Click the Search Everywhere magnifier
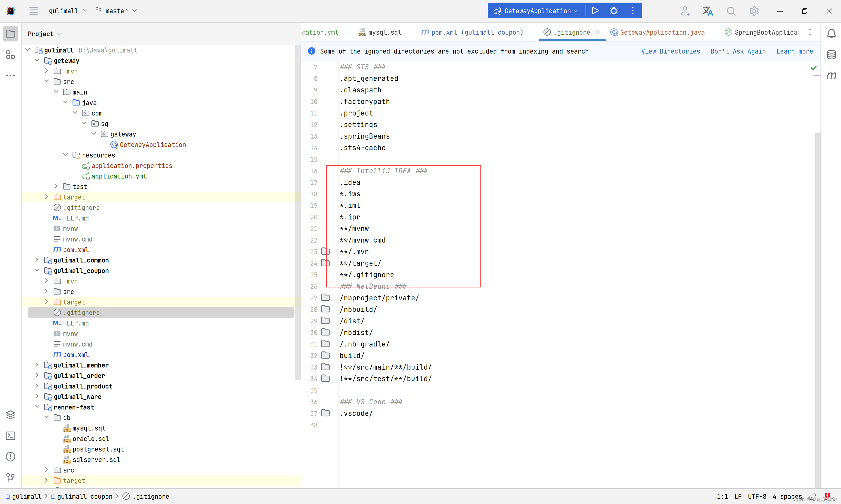 731,11
